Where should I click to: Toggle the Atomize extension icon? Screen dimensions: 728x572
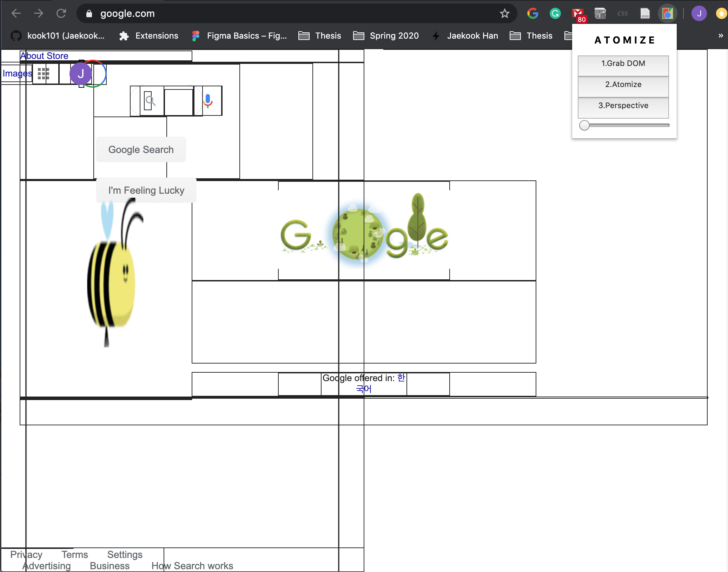667,13
